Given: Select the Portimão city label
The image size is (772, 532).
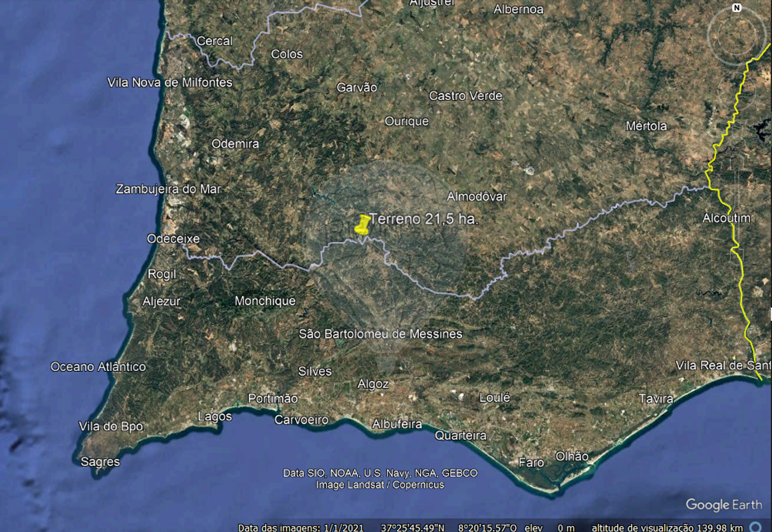Looking at the screenshot, I should coord(273,398).
